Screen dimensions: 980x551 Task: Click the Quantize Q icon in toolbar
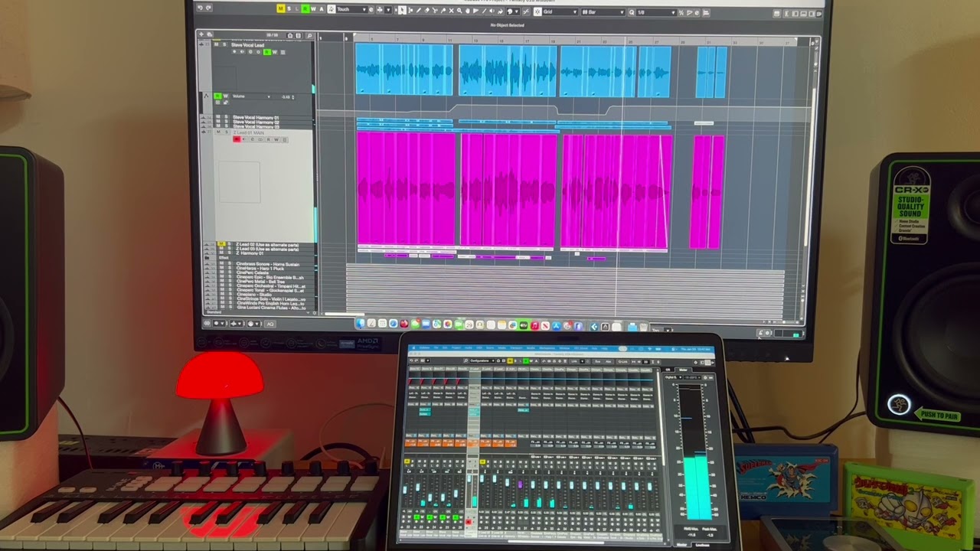click(x=631, y=12)
